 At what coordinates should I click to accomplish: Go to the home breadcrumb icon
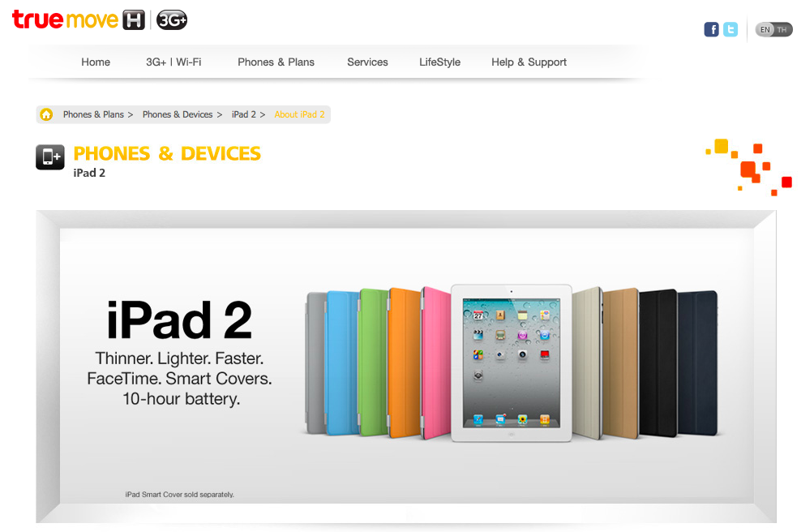pos(46,114)
